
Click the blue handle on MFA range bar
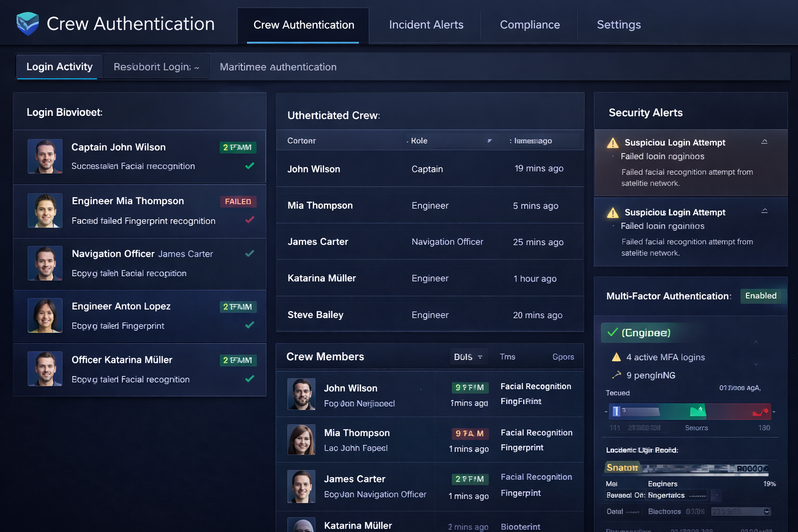point(616,411)
